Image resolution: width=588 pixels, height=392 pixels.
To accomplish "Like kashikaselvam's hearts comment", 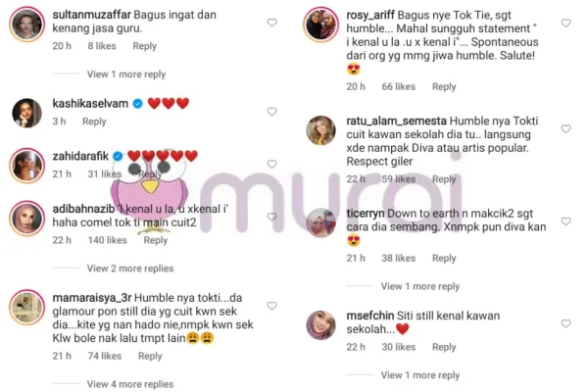I will [x=271, y=112].
